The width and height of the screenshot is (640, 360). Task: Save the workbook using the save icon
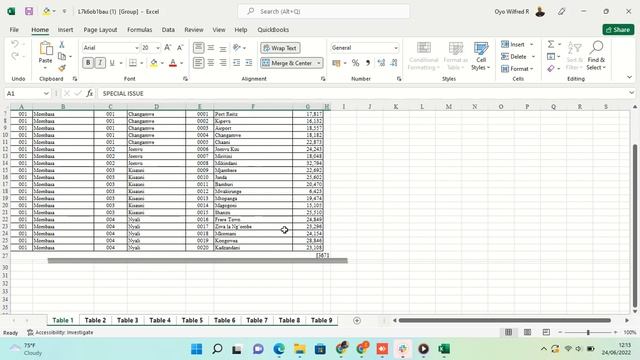pos(29,11)
